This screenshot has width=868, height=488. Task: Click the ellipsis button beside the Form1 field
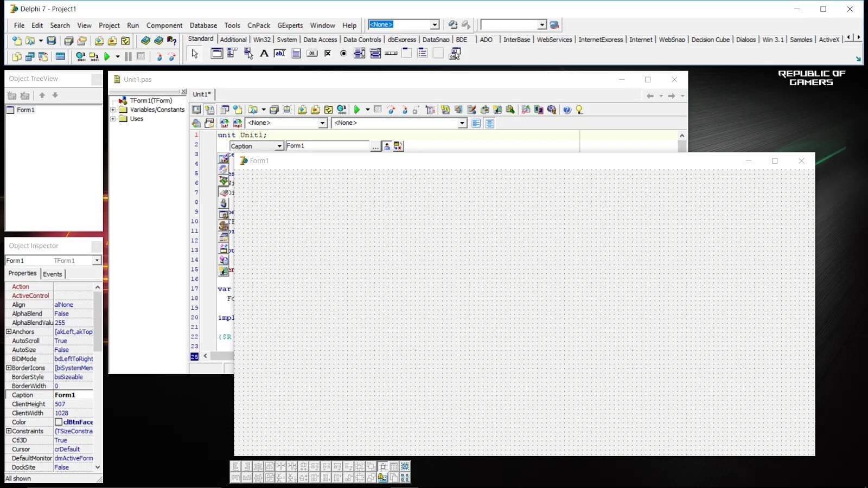(375, 146)
